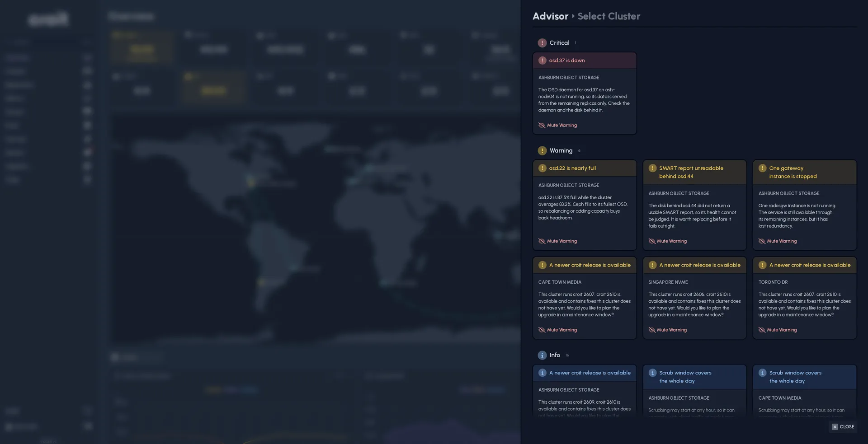Open the Select Cluster breadcrumb

point(609,16)
